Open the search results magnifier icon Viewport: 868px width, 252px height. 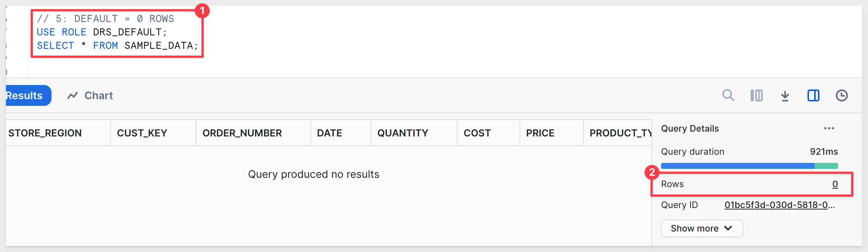pyautogui.click(x=728, y=95)
